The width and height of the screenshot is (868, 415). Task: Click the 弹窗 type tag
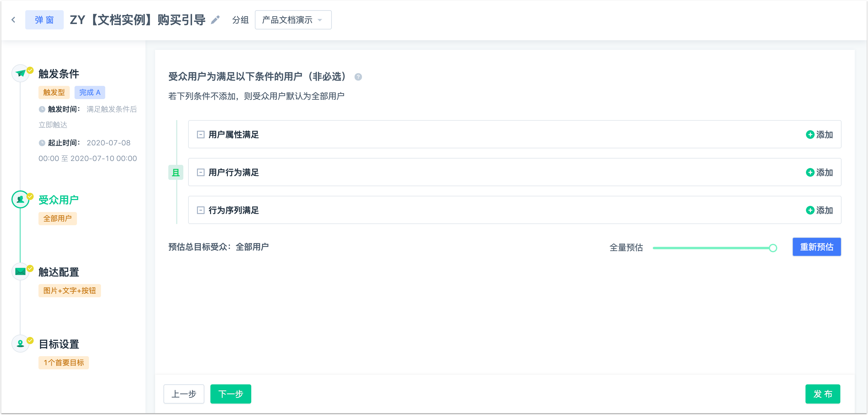44,20
